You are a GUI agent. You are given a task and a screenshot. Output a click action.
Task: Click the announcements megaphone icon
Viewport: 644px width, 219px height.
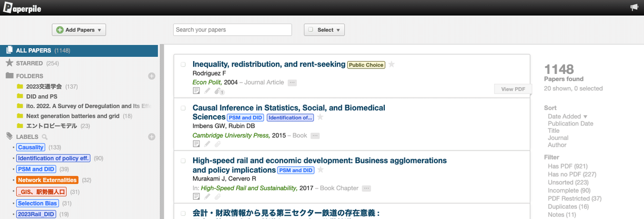coord(634,7)
